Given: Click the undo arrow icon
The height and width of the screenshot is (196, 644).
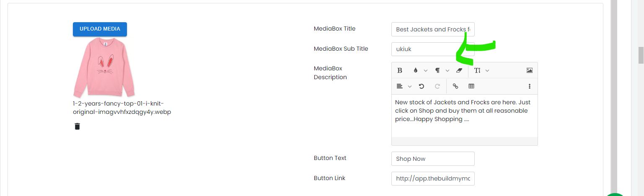Looking at the screenshot, I should [422, 86].
